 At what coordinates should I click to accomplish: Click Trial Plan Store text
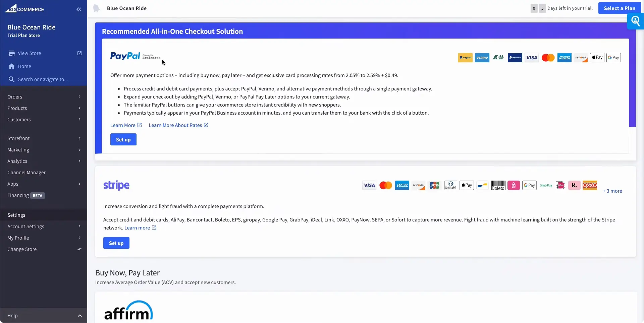coord(23,35)
